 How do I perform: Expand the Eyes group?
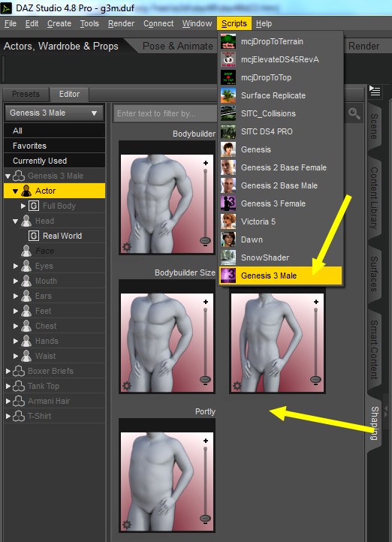point(16,266)
